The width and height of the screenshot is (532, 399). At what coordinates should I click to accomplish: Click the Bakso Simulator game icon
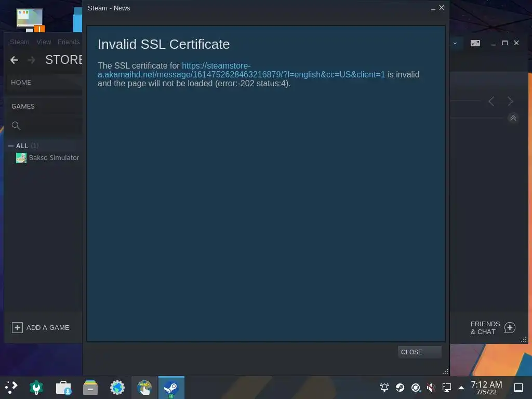click(21, 158)
